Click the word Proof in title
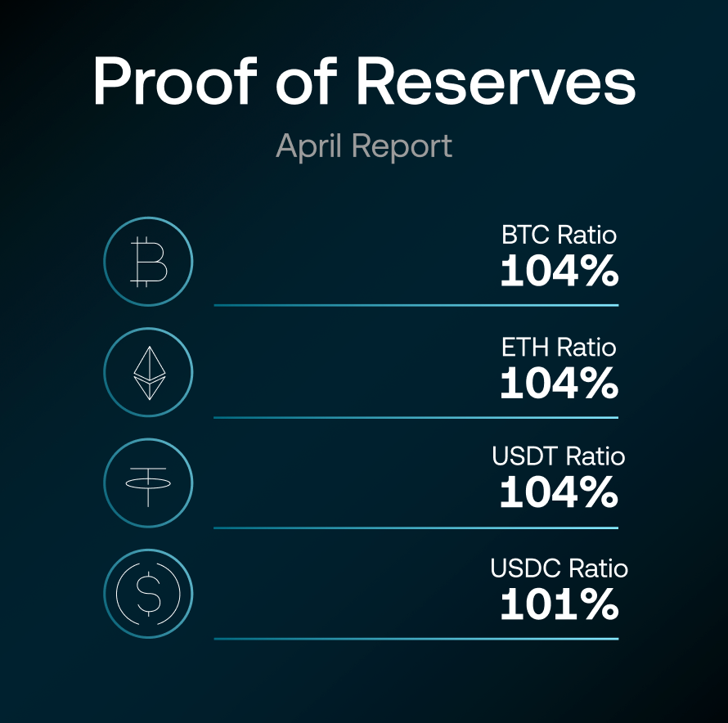The height and width of the screenshot is (723, 728). click(x=174, y=81)
